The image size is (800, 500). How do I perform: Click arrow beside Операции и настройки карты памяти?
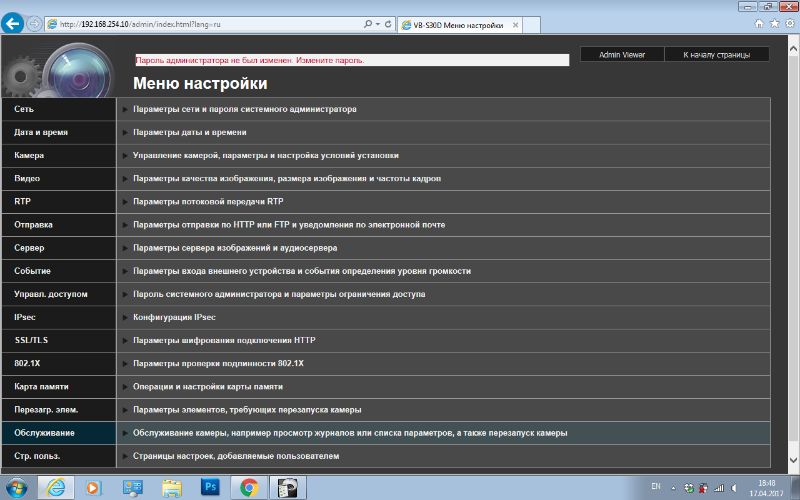(x=125, y=387)
